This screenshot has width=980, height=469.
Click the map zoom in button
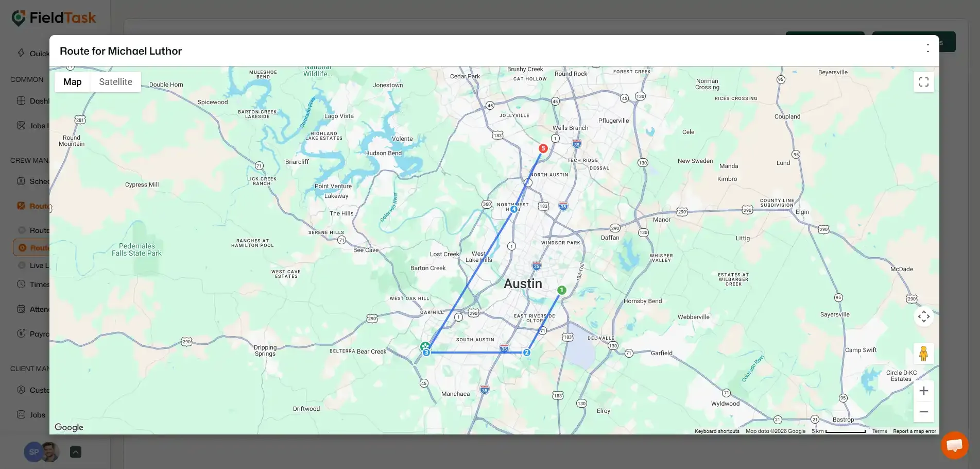coord(924,391)
